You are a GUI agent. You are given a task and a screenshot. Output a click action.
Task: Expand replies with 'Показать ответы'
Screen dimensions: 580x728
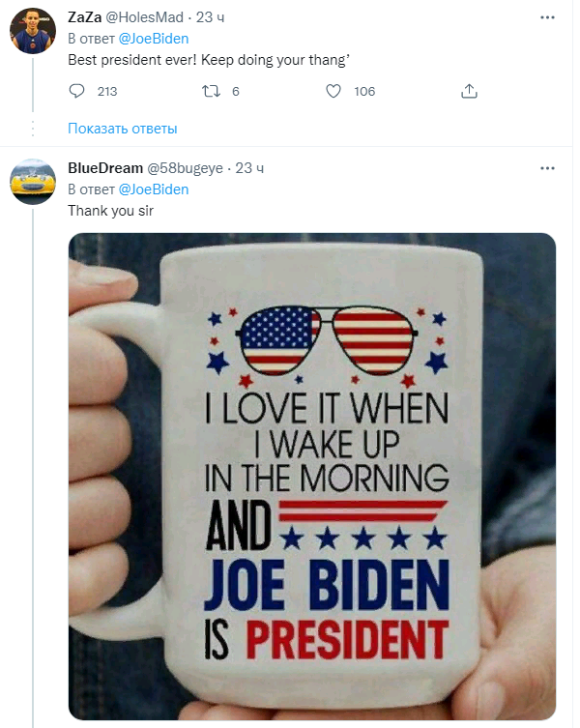(x=122, y=129)
